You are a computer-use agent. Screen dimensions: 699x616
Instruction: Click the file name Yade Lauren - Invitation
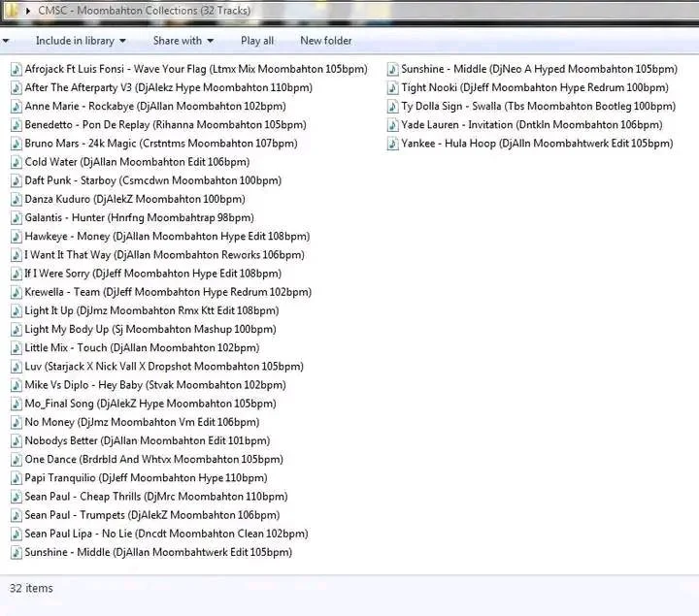(x=532, y=125)
